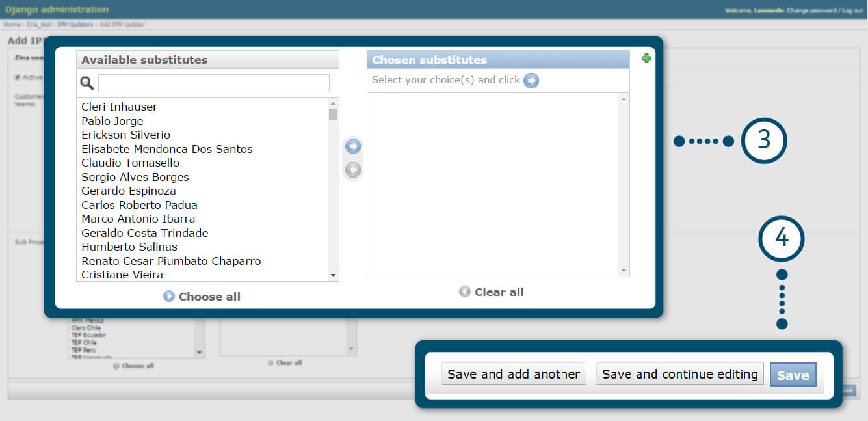868x421 pixels.
Task: Toggle the Active checkbox
Action: point(18,77)
